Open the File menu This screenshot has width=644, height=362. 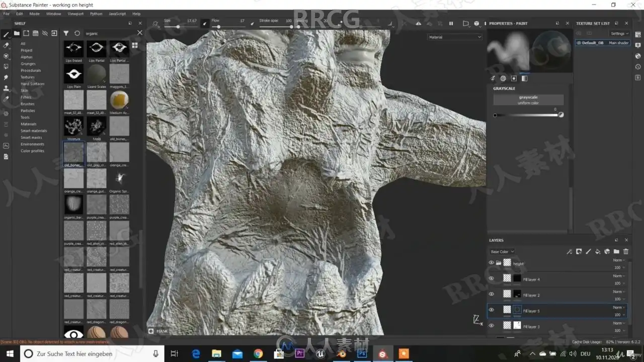(x=7, y=14)
